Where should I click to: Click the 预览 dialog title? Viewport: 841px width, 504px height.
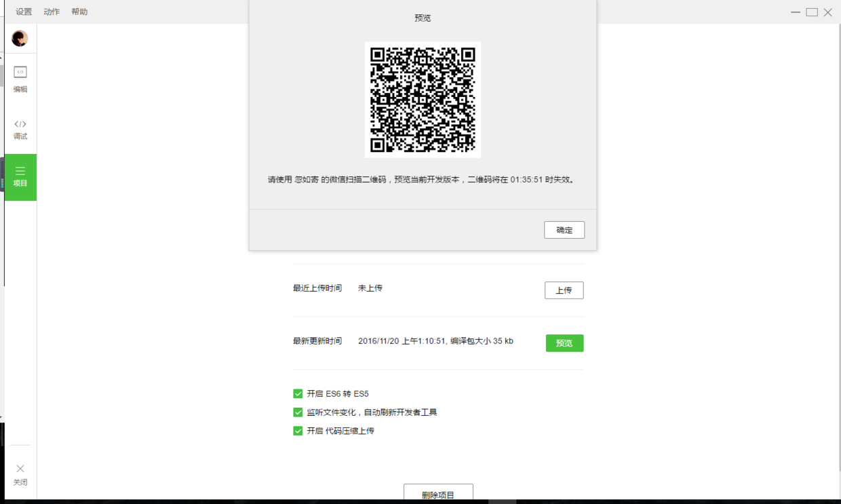(423, 18)
